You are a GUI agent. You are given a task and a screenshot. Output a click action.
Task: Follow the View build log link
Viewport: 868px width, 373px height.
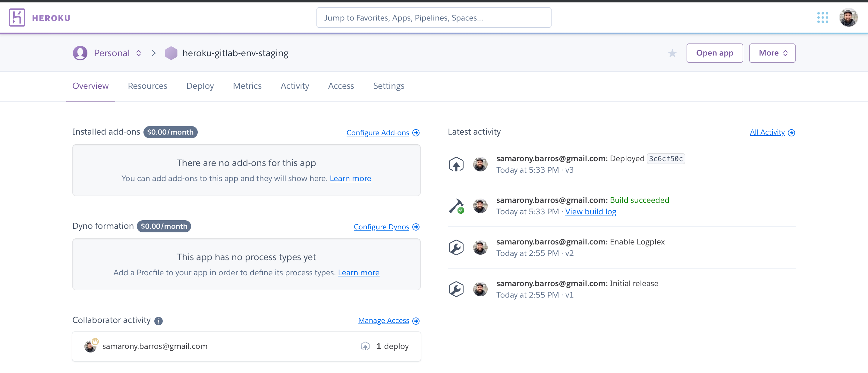(x=590, y=212)
